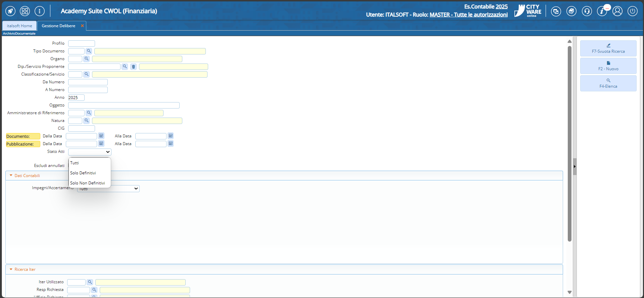Open the four-squares apps grid icon

(25, 11)
